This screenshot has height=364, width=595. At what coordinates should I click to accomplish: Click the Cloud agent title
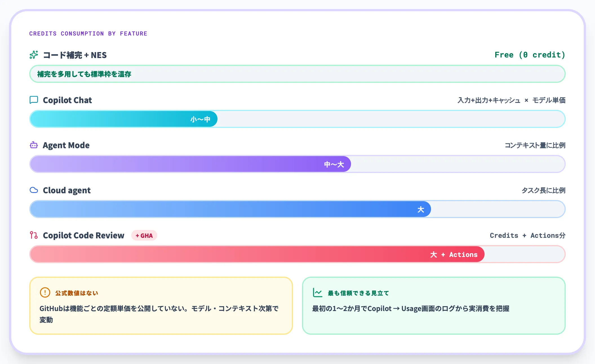pyautogui.click(x=67, y=190)
